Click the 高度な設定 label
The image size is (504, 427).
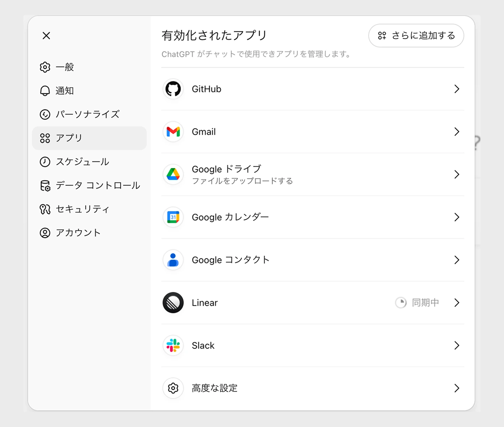pos(215,388)
